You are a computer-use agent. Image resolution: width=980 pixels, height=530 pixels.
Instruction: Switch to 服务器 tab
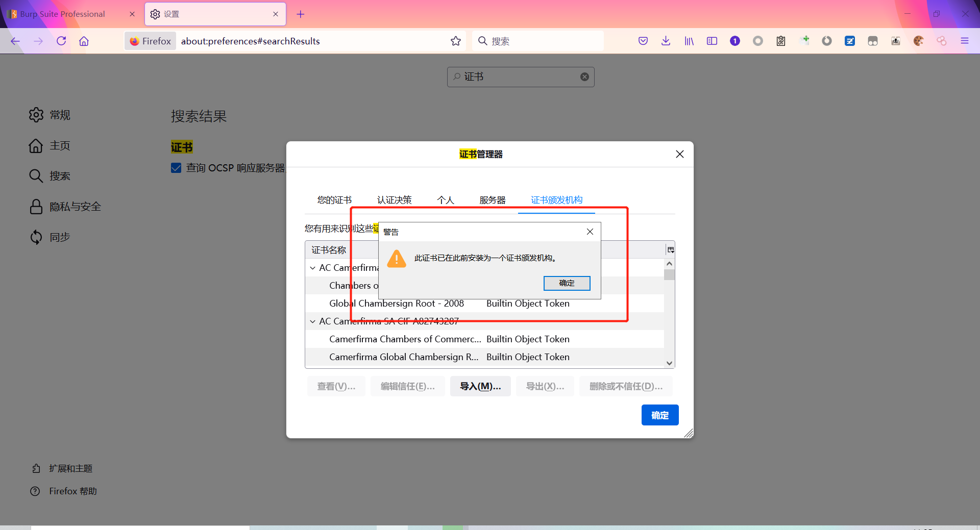pyautogui.click(x=493, y=200)
